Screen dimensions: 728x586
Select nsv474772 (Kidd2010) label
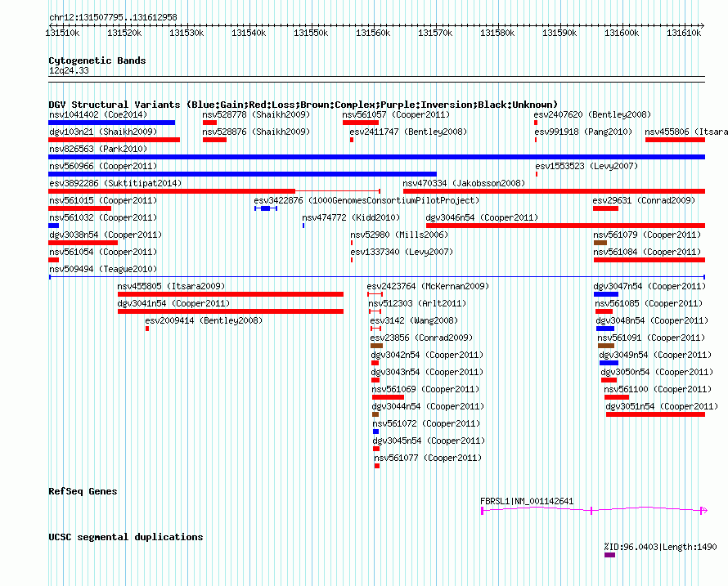point(351,217)
